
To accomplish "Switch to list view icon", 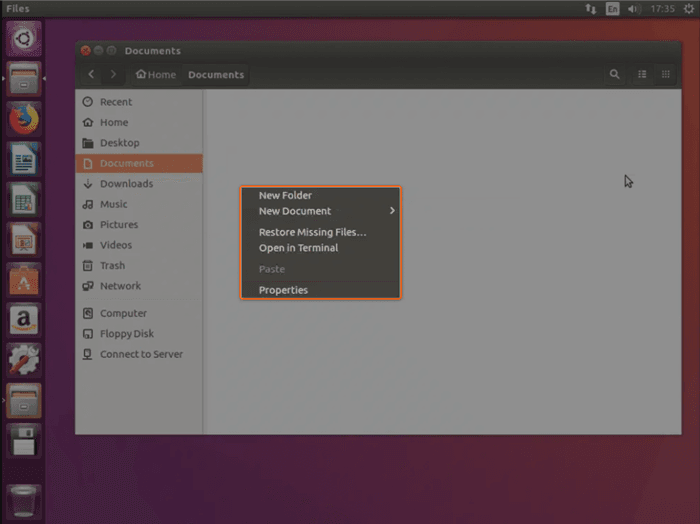I will point(642,74).
